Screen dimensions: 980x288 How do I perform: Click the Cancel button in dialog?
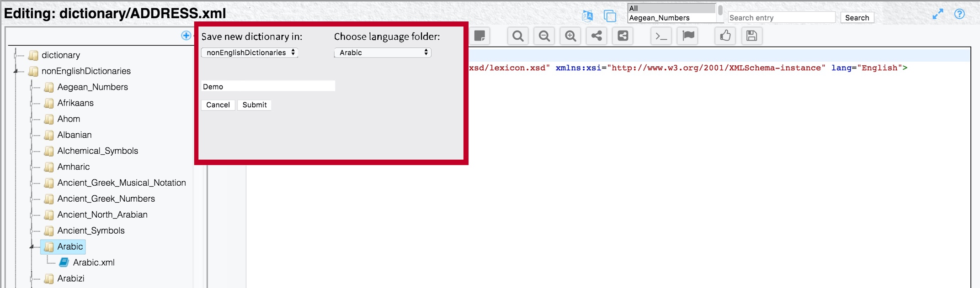218,105
